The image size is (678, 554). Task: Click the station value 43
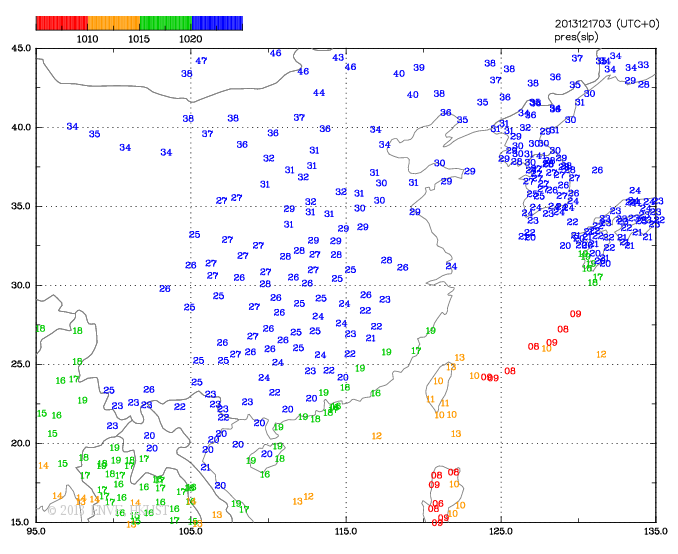click(338, 58)
